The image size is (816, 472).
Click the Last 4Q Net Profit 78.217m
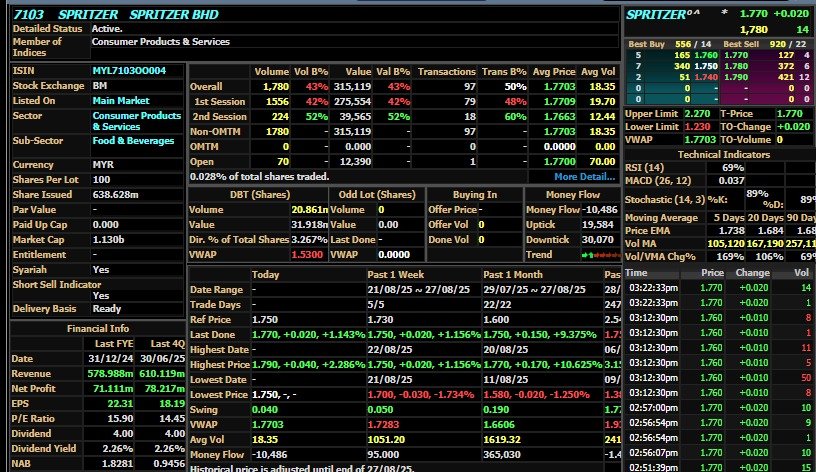point(165,389)
